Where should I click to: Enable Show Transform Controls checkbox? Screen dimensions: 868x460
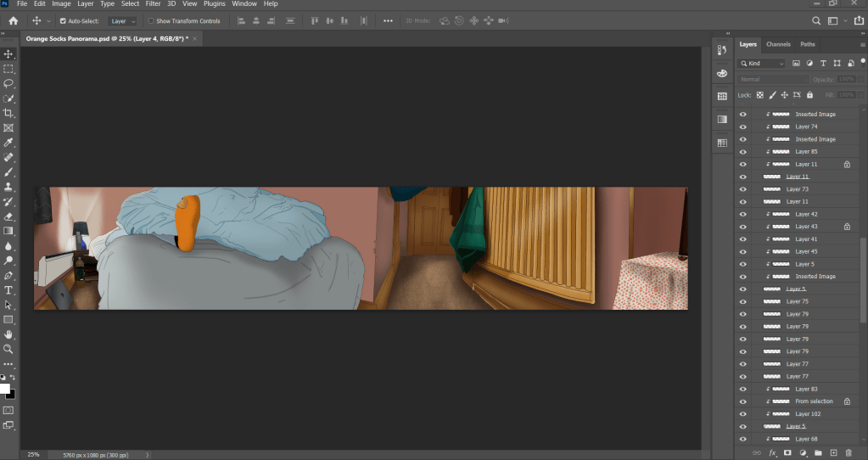(x=151, y=21)
